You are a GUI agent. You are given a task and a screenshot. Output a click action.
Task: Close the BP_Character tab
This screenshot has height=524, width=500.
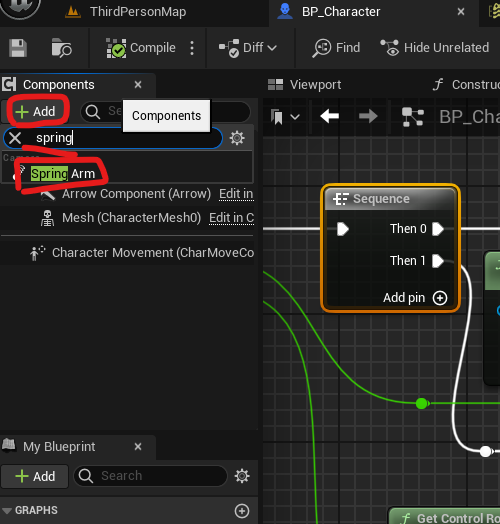tap(461, 12)
